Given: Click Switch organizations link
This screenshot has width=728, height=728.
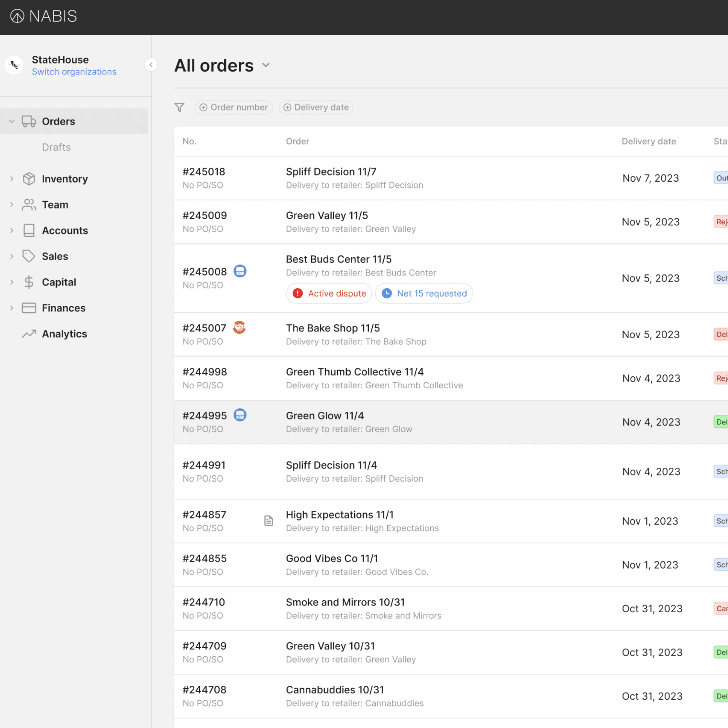Looking at the screenshot, I should pos(74,72).
